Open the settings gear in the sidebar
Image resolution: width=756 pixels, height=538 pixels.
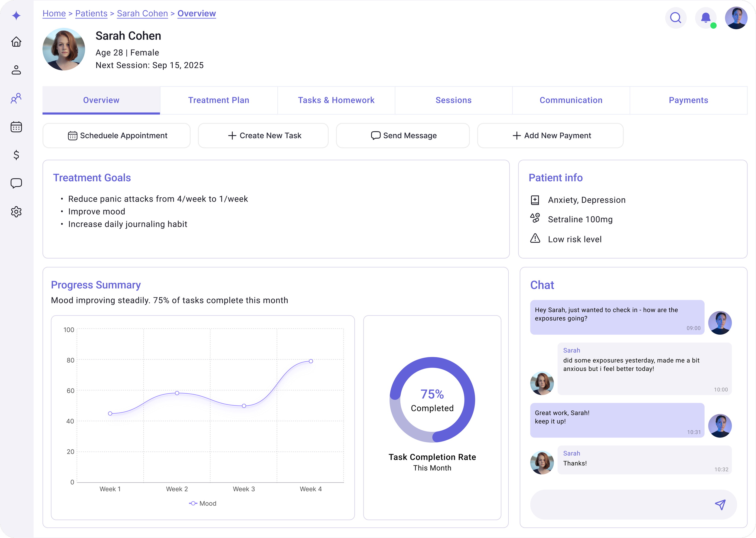16,212
